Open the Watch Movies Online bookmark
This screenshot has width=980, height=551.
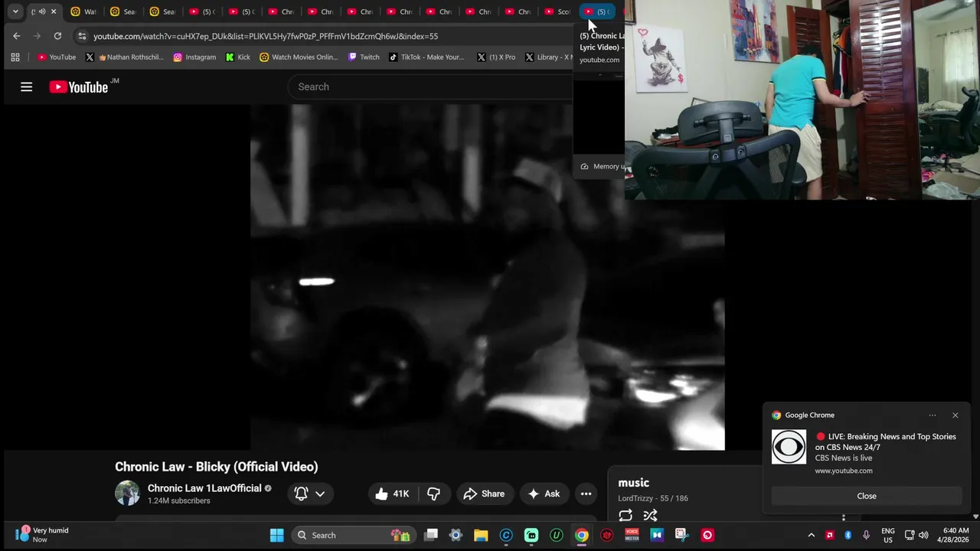[x=299, y=57]
